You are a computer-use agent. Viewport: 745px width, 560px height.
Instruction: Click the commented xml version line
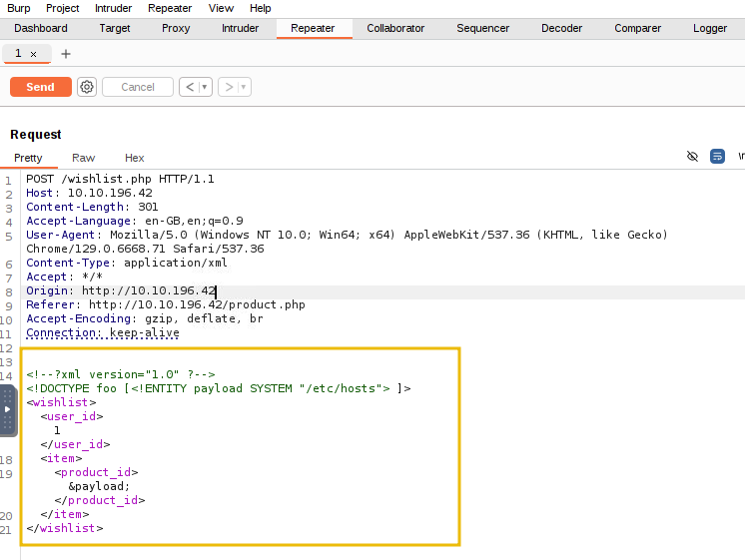tap(121, 374)
